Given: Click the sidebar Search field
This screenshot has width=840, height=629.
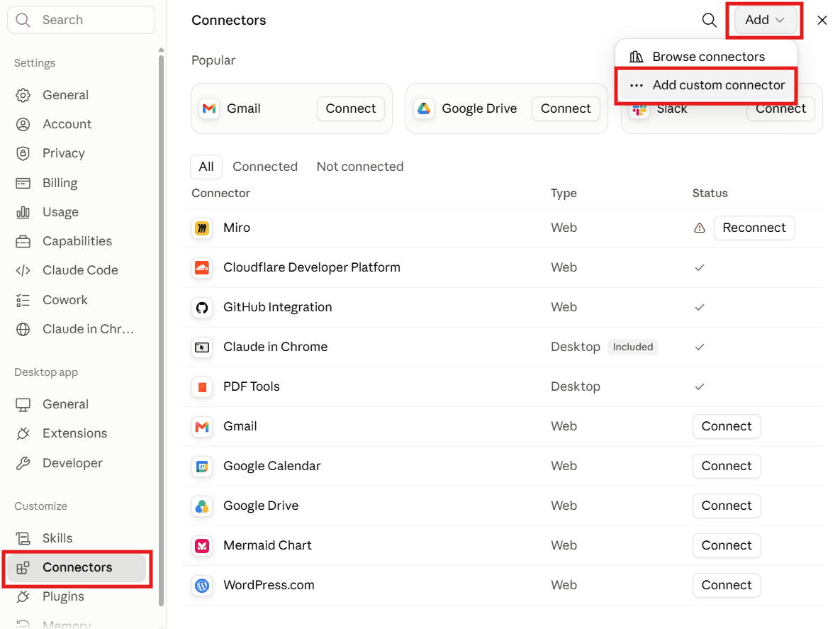Looking at the screenshot, I should [82, 20].
